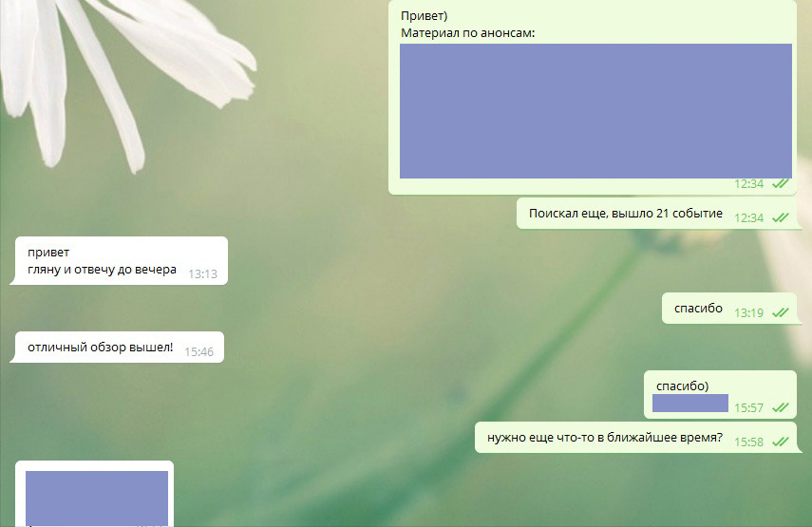Click the read-receipt checkmarks next to 12:34 on 'Поискал еще' message
The width and height of the screenshot is (812, 527).
781,218
